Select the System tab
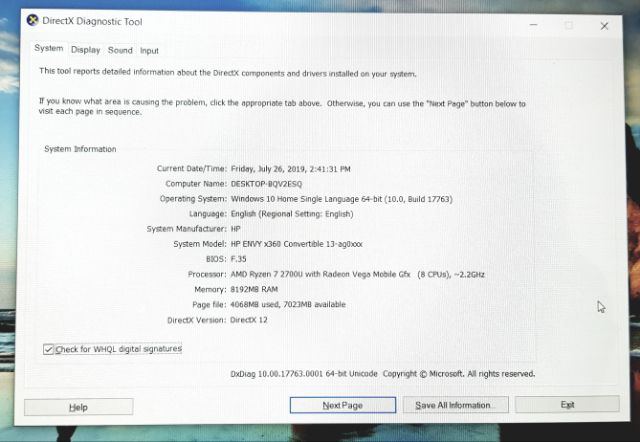The image size is (640, 442). pyautogui.click(x=49, y=48)
